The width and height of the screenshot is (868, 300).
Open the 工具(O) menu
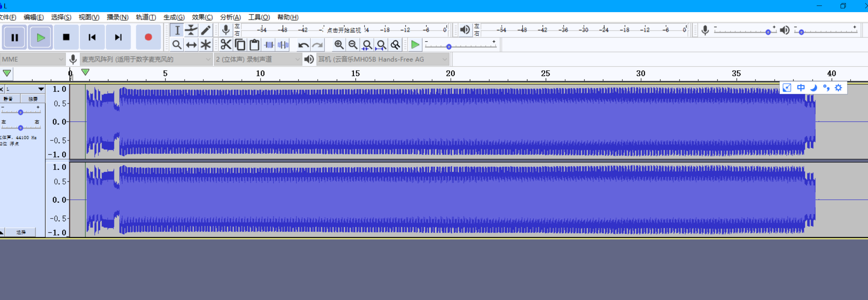[259, 17]
